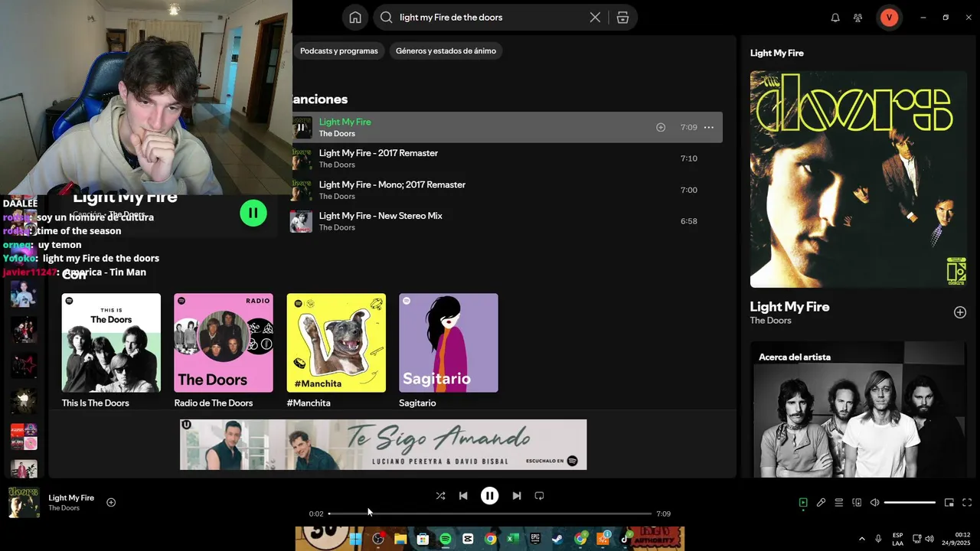Seek in the song progress bar
Image resolution: width=980 pixels, height=551 pixels.
(490, 514)
